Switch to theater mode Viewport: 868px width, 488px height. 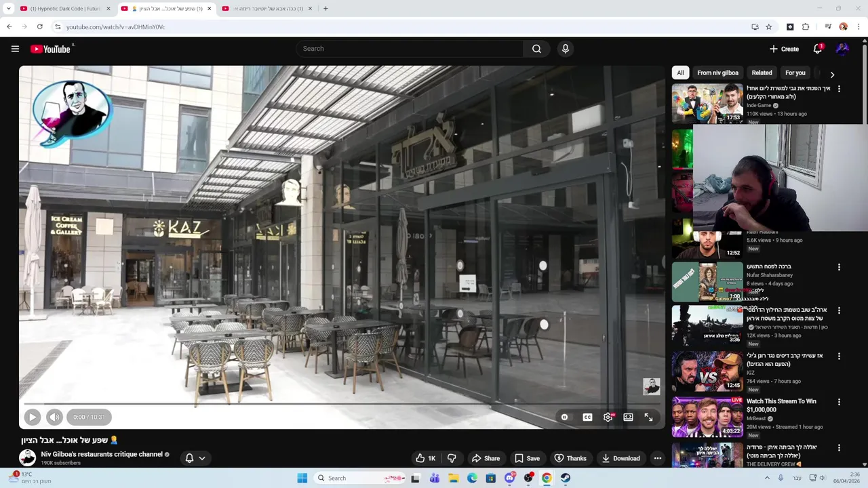click(x=628, y=417)
